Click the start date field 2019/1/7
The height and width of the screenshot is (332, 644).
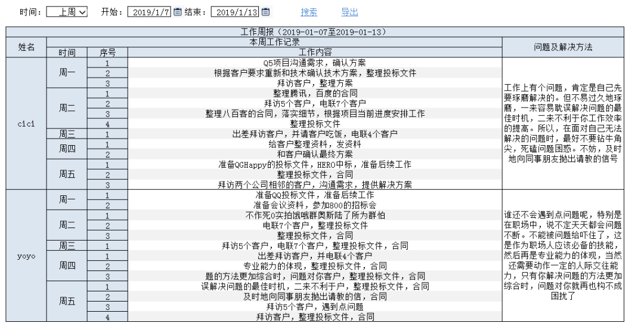click(x=150, y=12)
